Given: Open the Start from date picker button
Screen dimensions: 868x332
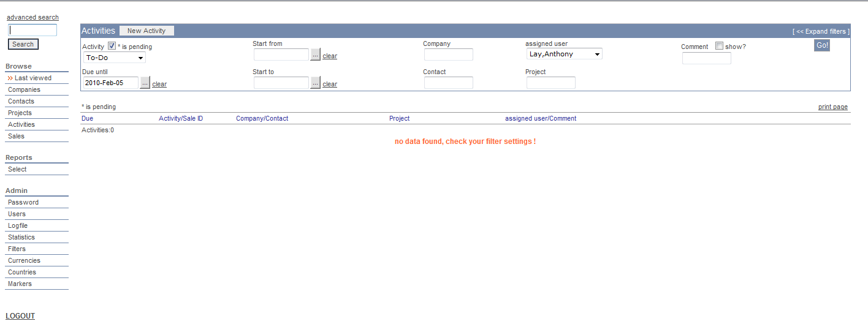Looking at the screenshot, I should 315,55.
